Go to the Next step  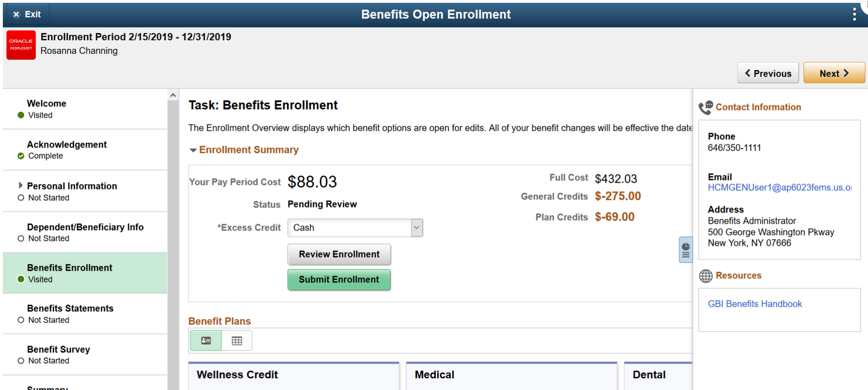click(834, 73)
